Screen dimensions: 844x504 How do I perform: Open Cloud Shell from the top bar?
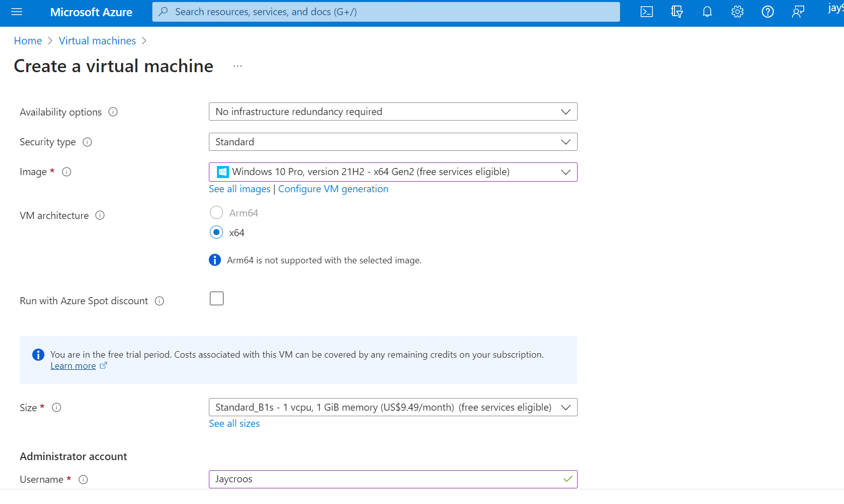click(x=647, y=12)
